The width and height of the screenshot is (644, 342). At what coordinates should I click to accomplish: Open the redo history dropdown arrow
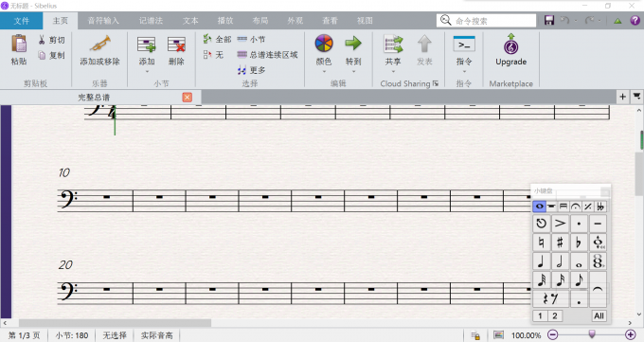point(599,21)
